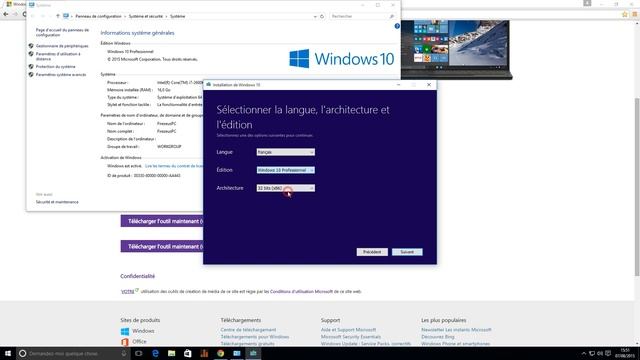Open Task View from the taskbar
Screen dimensions: 640x360
pos(139,353)
